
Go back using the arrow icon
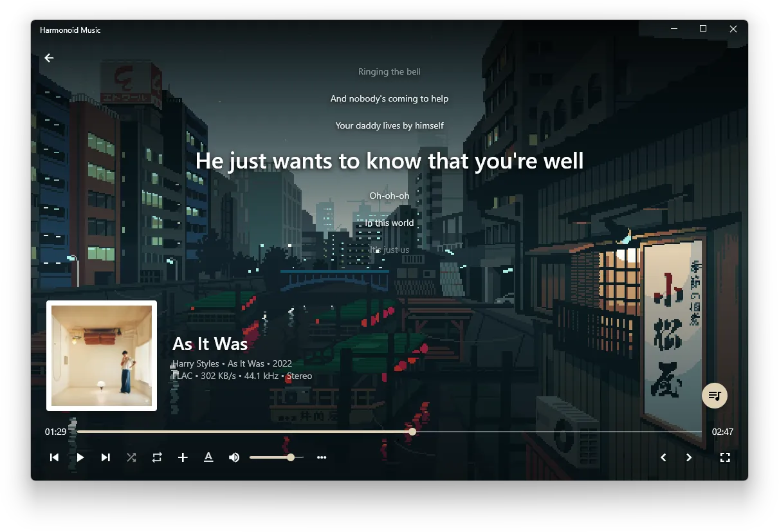coord(49,58)
